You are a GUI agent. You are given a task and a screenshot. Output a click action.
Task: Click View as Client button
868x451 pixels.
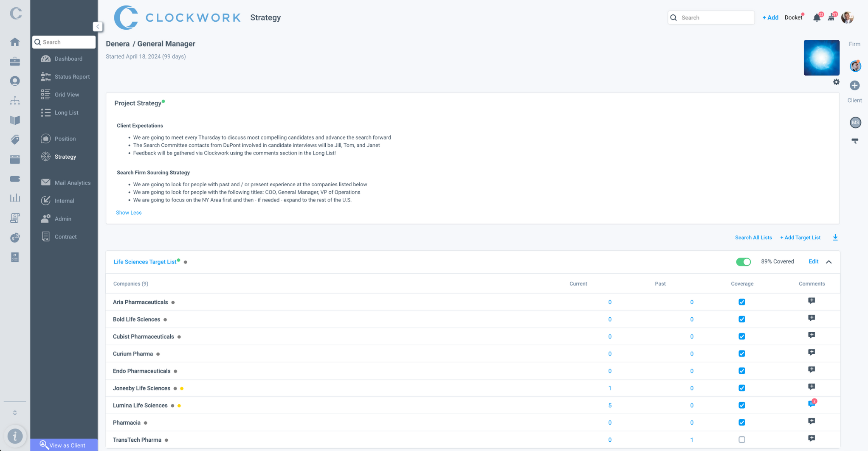click(64, 445)
